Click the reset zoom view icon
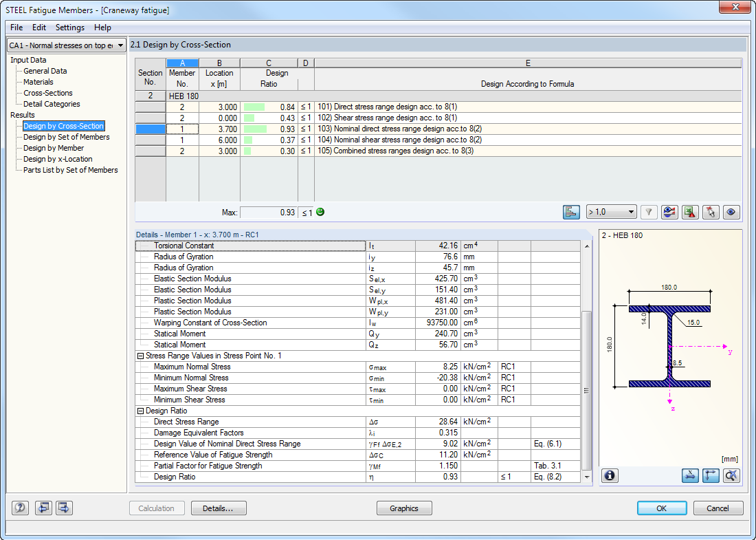 pyautogui.click(x=731, y=476)
